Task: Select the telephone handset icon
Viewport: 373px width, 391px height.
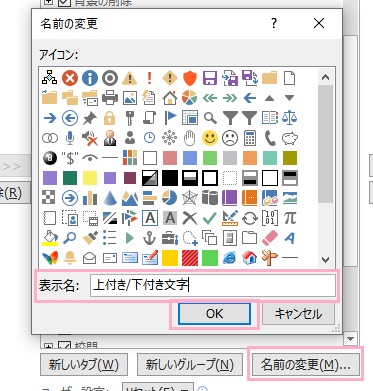Action: [x=270, y=138]
